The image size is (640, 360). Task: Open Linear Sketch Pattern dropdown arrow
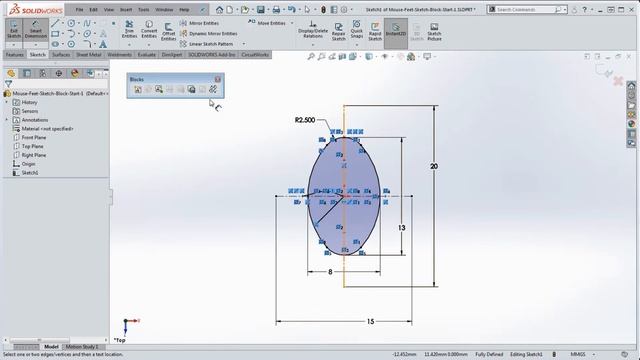tap(244, 44)
